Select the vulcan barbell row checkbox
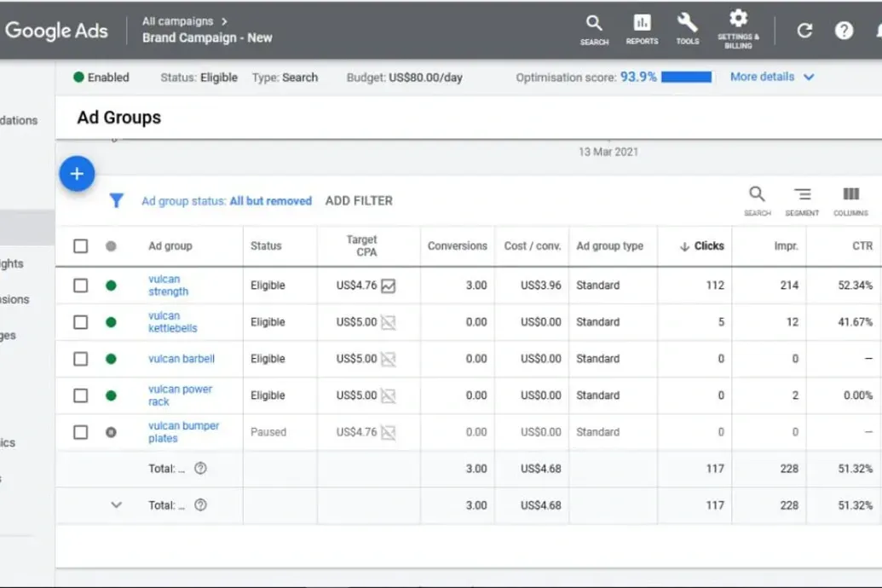882x588 pixels. pyautogui.click(x=80, y=359)
